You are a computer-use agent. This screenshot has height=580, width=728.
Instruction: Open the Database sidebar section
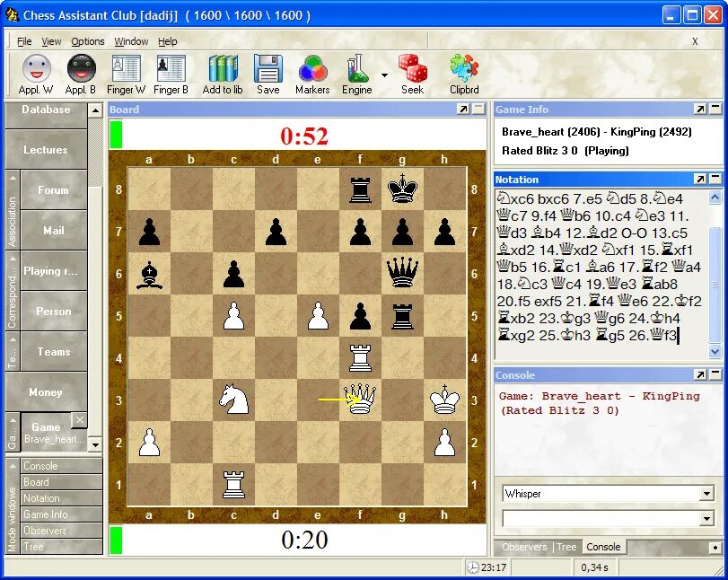tap(46, 116)
